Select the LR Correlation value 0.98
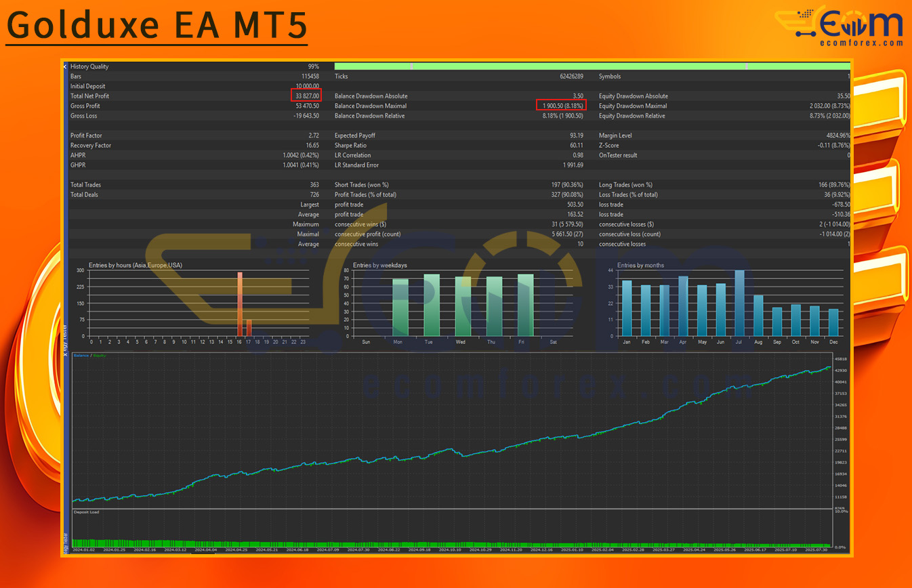912x588 pixels. (x=578, y=155)
